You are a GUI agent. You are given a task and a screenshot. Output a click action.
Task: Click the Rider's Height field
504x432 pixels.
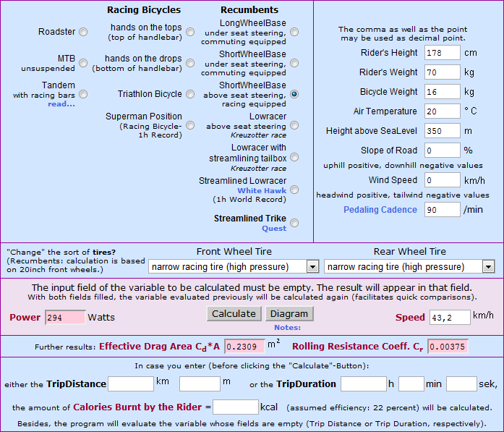(x=443, y=53)
